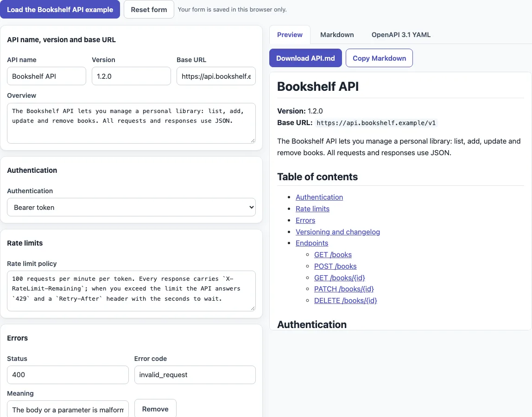
Task: Click the 'API name, version and base URL' heading
Action: (x=62, y=40)
